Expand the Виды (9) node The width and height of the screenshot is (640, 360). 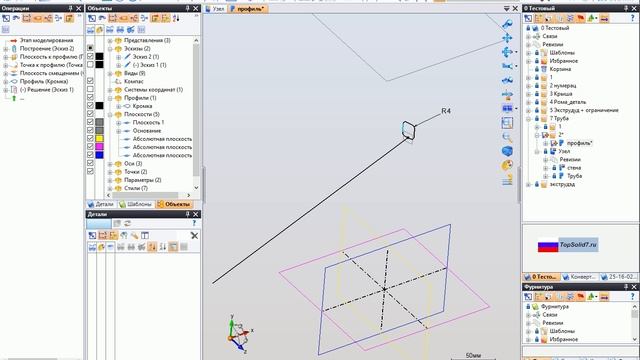(110, 73)
